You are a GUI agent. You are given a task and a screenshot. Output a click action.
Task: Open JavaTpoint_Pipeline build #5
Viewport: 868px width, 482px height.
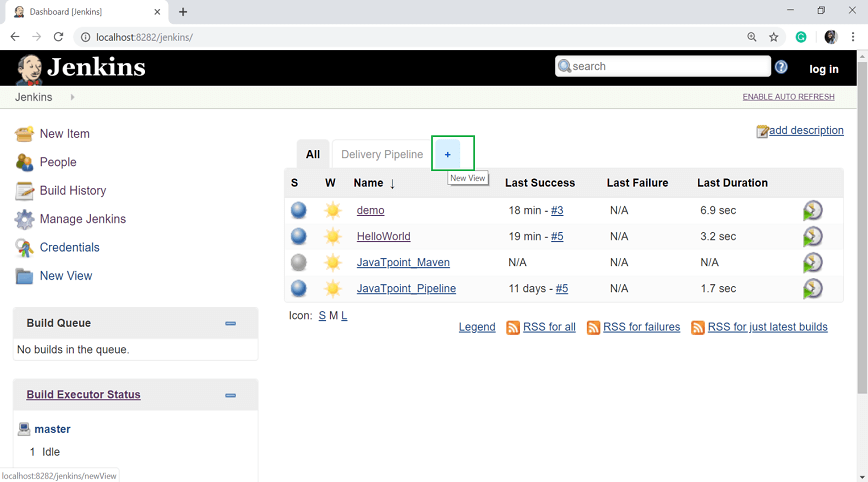[562, 288]
